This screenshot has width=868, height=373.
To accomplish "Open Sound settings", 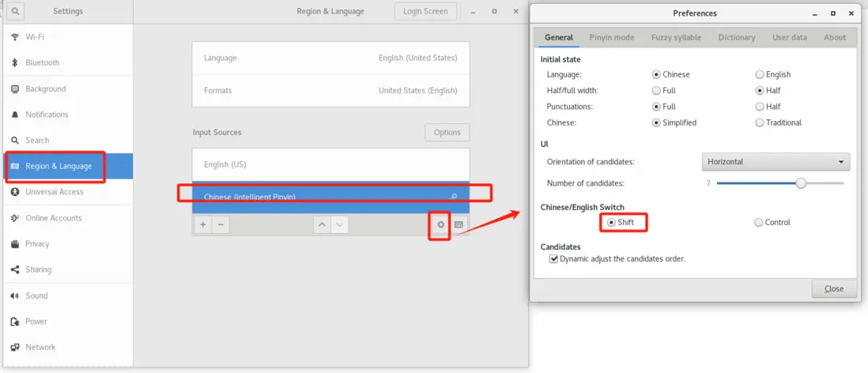I will click(67, 296).
